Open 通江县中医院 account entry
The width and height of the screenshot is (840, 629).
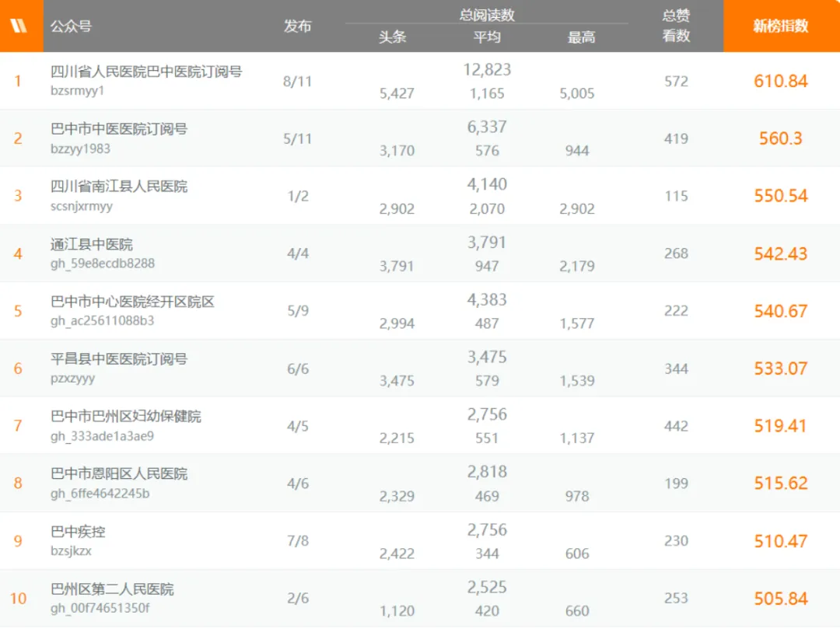click(92, 244)
